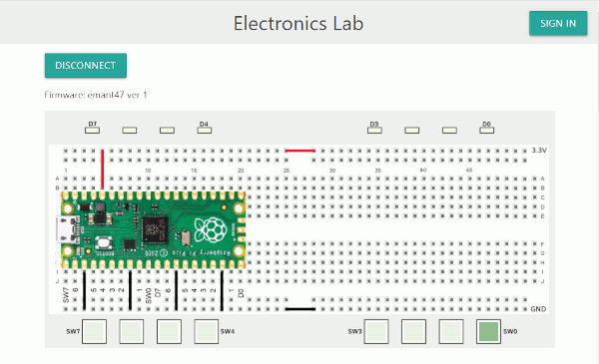Click the Pico BOOTSEL button

(x=104, y=242)
